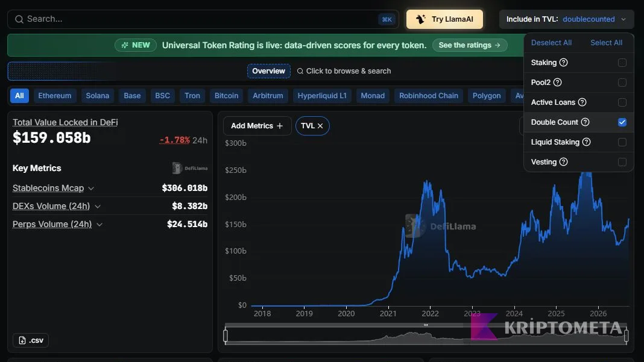The image size is (644, 362).
Task: Click right handle of chart range slider
Action: pos(626,335)
